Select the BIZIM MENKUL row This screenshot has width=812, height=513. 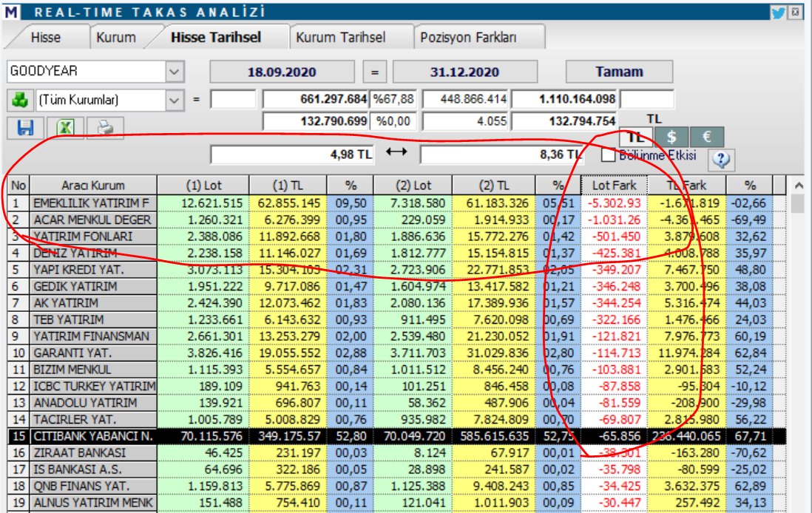pos(93,370)
